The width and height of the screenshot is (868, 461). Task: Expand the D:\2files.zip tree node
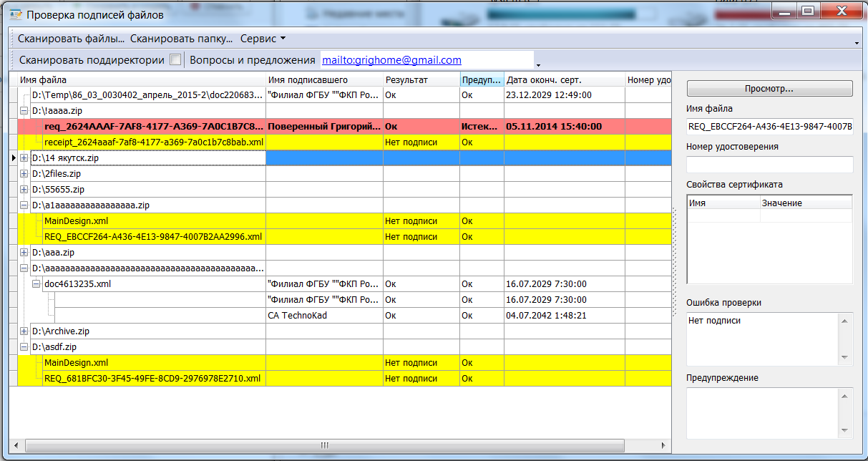tap(24, 173)
